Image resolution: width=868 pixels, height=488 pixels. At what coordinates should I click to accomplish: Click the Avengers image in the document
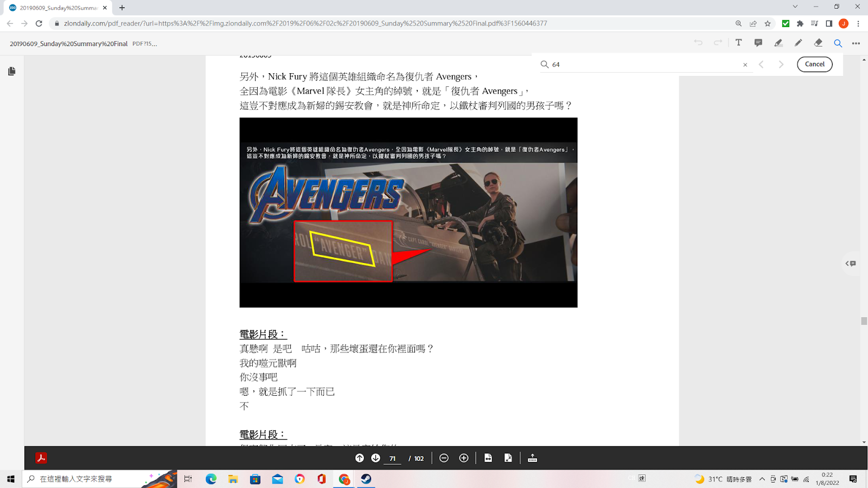(x=409, y=213)
